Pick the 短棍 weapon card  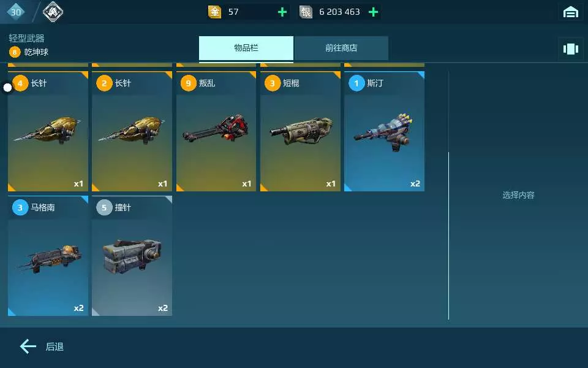coord(300,131)
